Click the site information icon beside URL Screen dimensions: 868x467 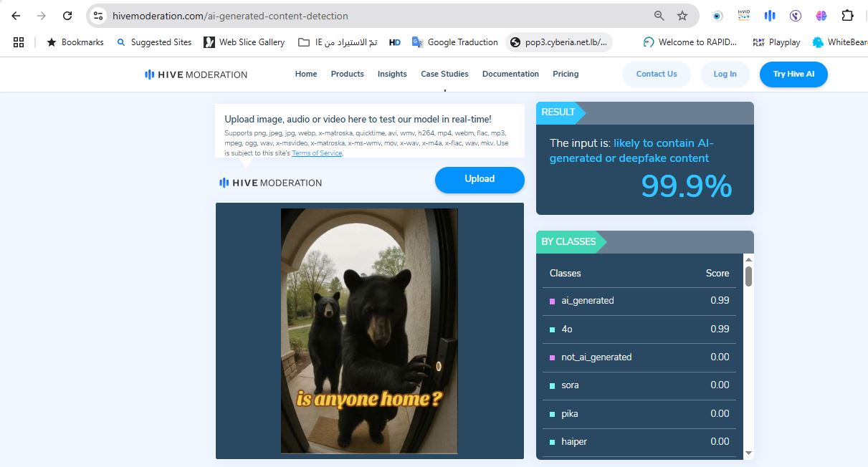click(x=99, y=16)
